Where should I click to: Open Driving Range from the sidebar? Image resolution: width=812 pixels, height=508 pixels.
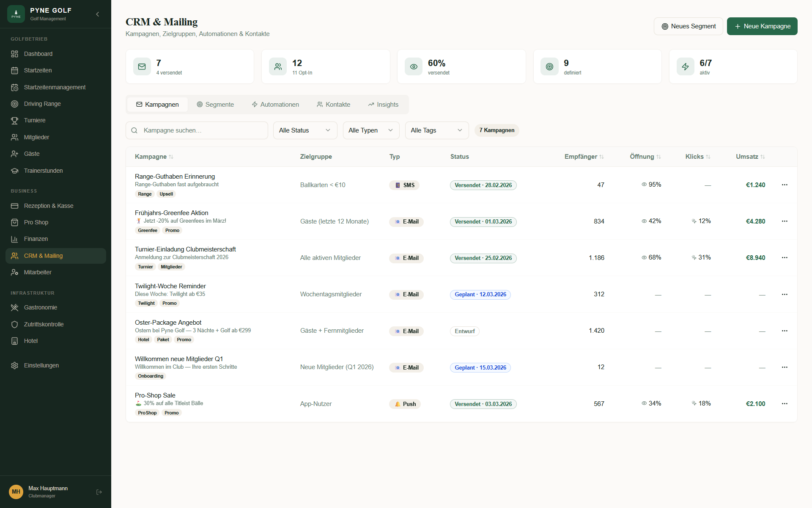[42, 104]
